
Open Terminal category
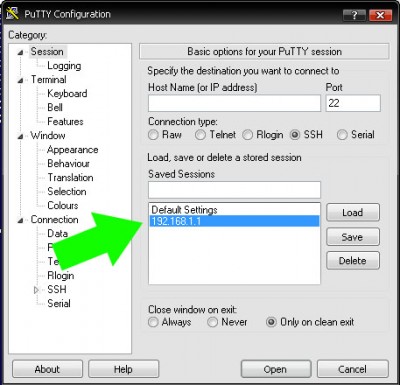[x=49, y=80]
